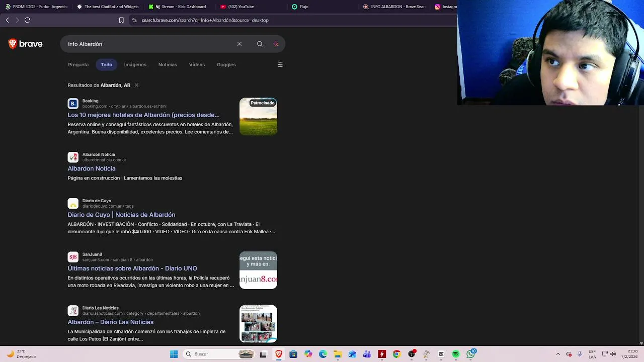The width and height of the screenshot is (644, 362).
Task: Click the address bar URL
Action: 205,20
